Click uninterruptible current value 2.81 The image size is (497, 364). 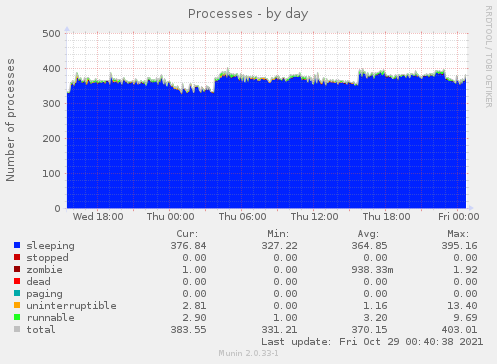(x=194, y=306)
